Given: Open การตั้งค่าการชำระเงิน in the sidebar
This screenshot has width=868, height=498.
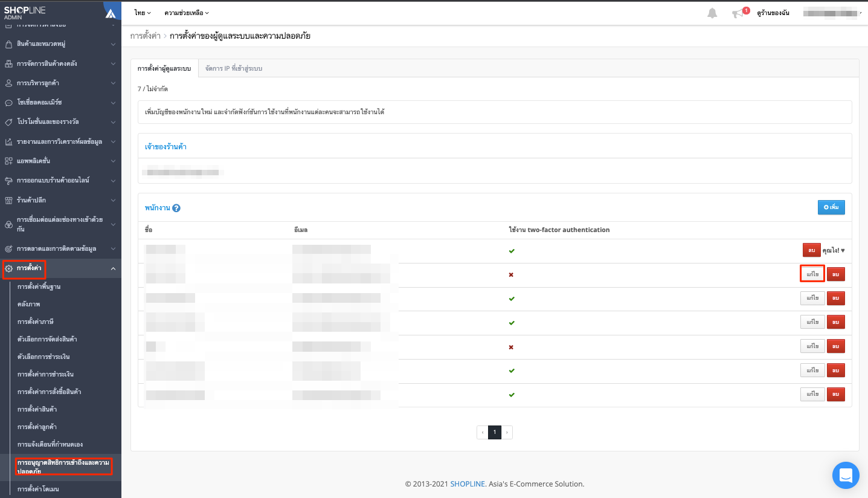Looking at the screenshot, I should 46,374.
